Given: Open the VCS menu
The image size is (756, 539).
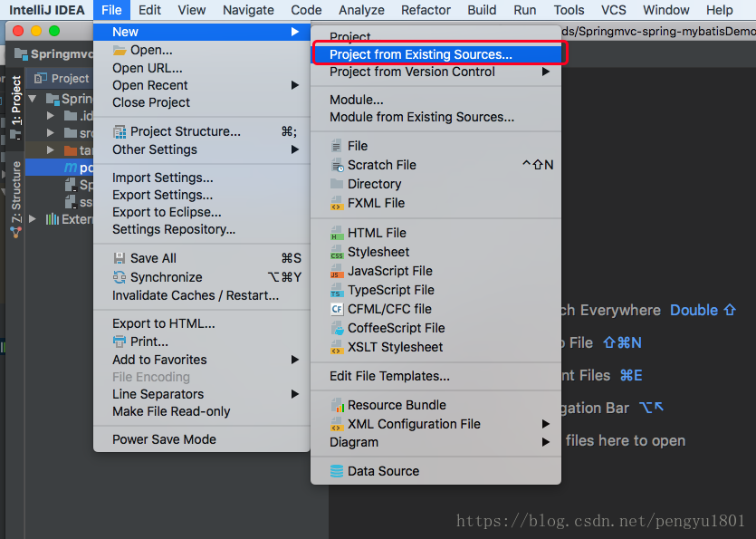Looking at the screenshot, I should (x=614, y=10).
